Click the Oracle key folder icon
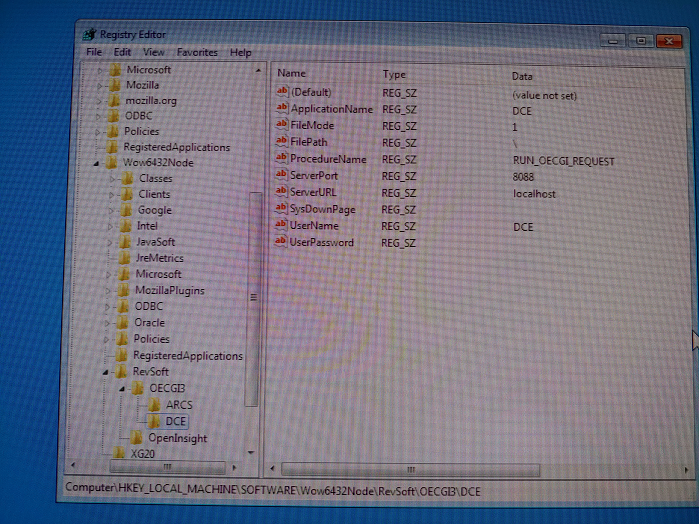This screenshot has height=524, width=699. (123, 322)
